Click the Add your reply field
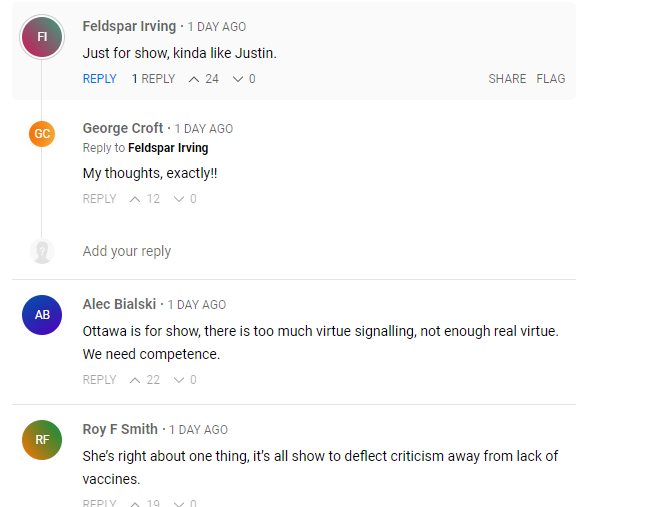The height and width of the screenshot is (507, 666). [127, 251]
